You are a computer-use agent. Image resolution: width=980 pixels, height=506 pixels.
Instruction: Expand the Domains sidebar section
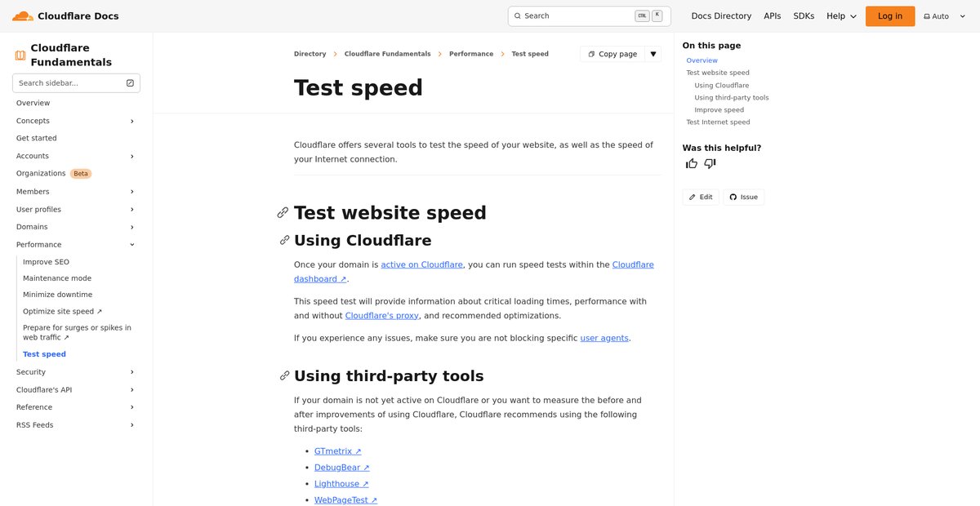(x=132, y=227)
